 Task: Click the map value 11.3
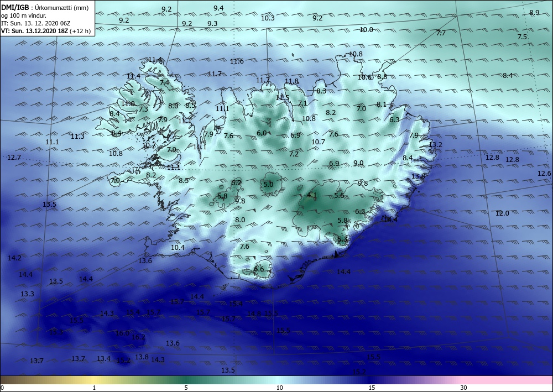click(77, 137)
